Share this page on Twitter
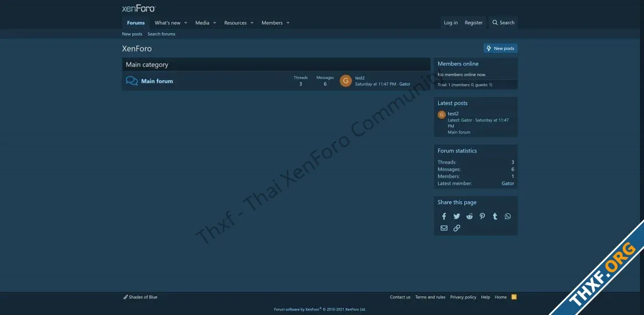 (x=456, y=216)
